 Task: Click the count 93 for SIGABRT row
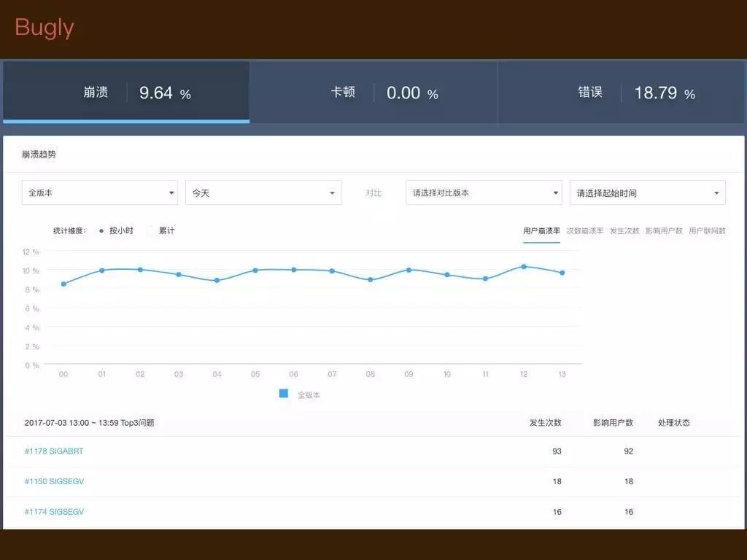pyautogui.click(x=557, y=451)
